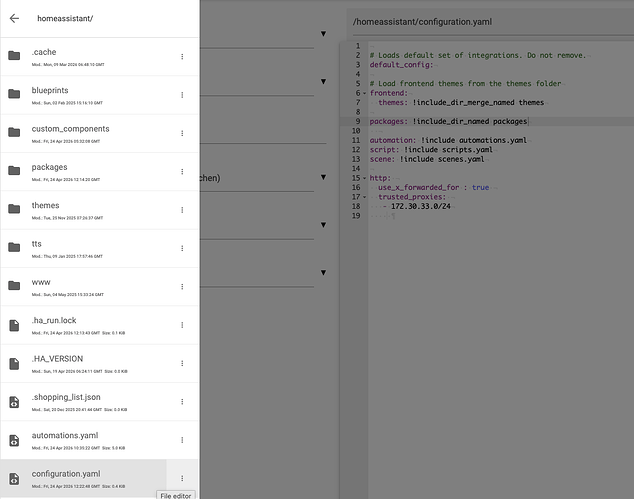Viewport: 634px width, 499px height.
Task: Open the themes folder icon
Action: click(14, 209)
